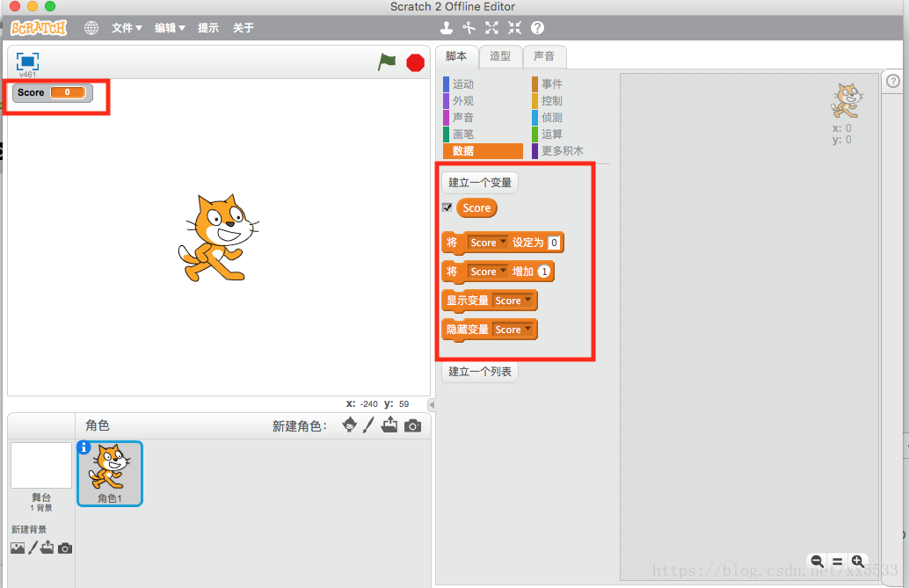Take new backdrop from camera
The image size is (909, 588).
click(65, 548)
